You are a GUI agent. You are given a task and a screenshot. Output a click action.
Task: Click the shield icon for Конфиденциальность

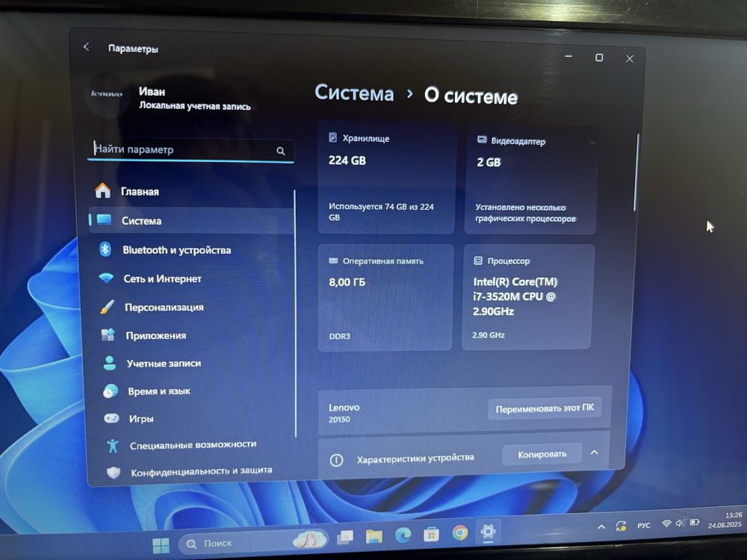[114, 473]
